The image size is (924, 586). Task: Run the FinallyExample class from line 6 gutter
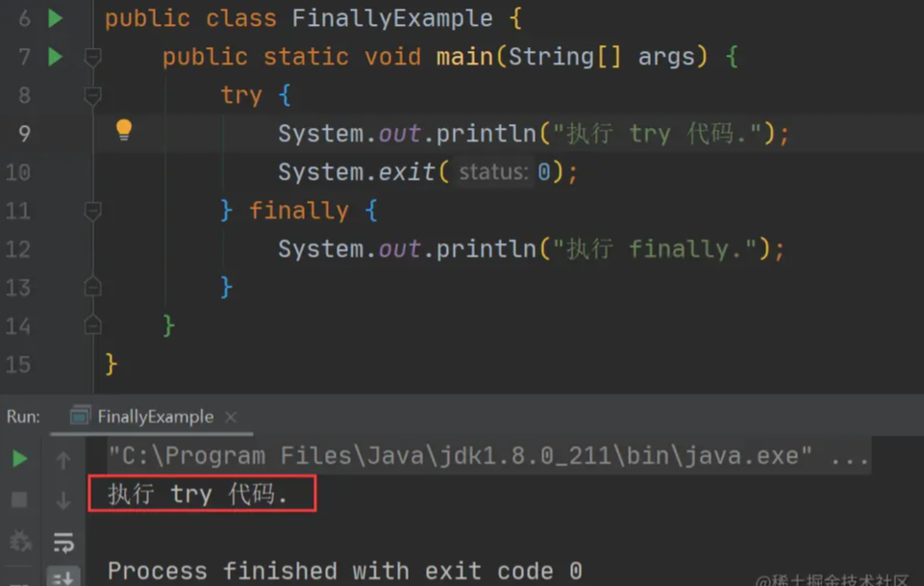[55, 18]
